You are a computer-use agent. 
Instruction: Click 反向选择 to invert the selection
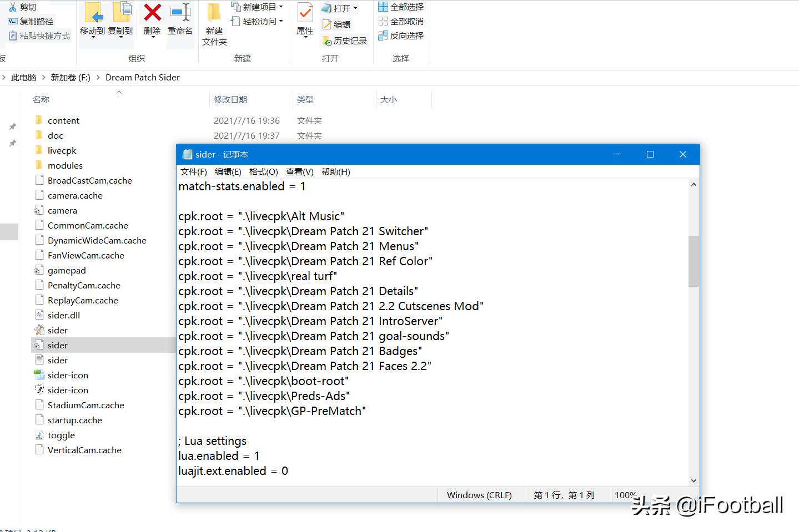coord(401,36)
